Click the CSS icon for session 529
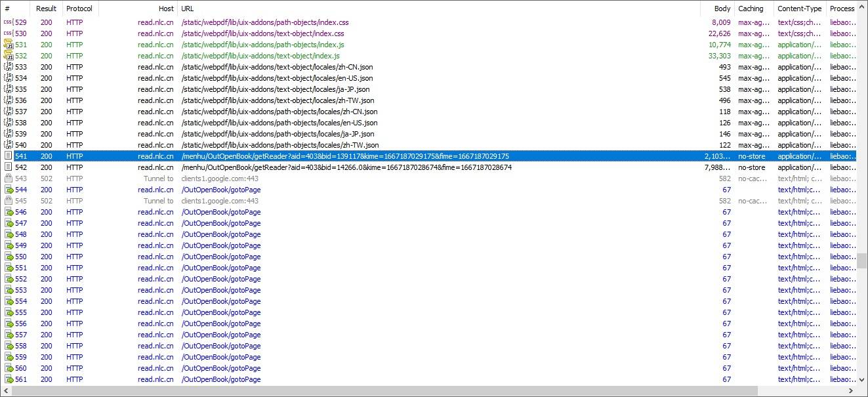Viewport: 868px width, 397px height. tap(8, 22)
